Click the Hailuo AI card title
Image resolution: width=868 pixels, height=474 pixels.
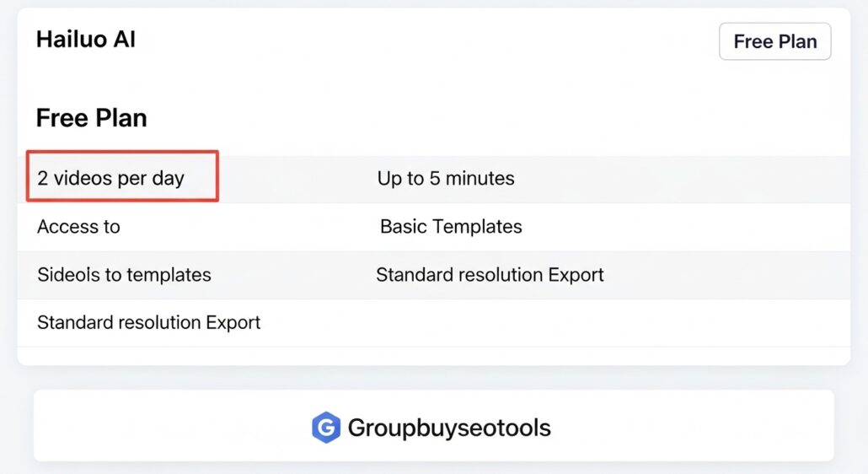[86, 40]
